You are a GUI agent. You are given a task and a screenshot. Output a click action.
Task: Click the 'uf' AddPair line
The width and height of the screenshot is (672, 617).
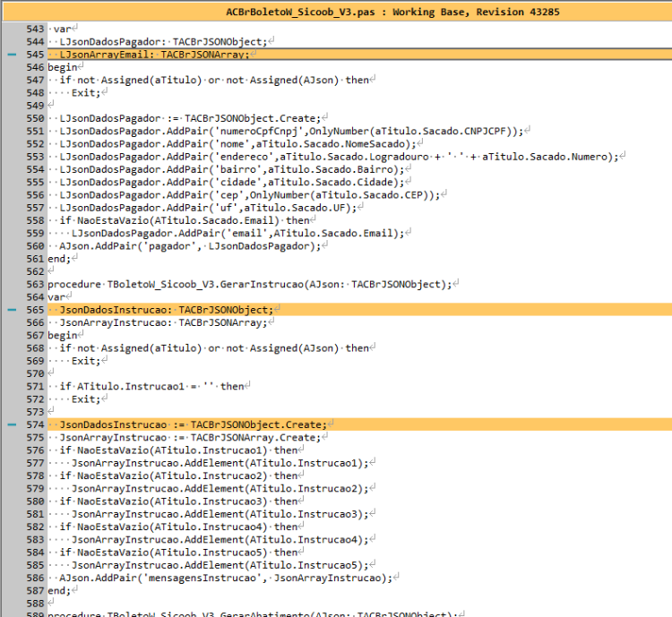(x=208, y=208)
